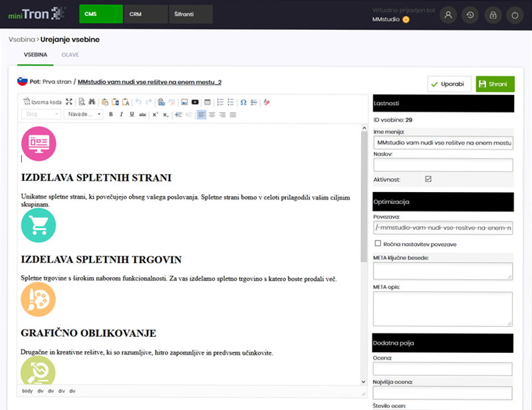Enable Ročna nastavitev povezave checkbox

tap(378, 243)
